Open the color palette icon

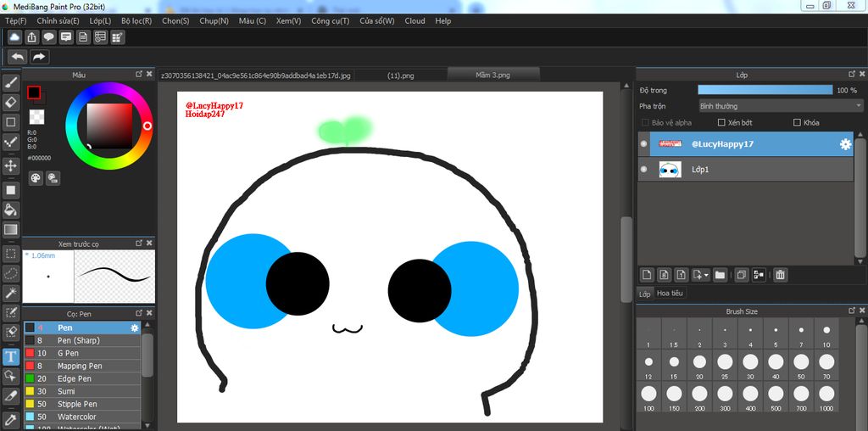(36, 178)
